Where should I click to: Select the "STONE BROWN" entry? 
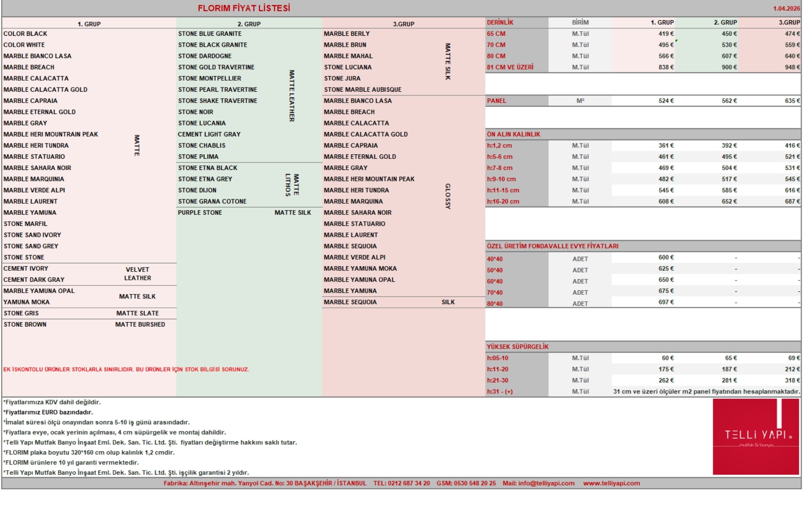pos(25,324)
